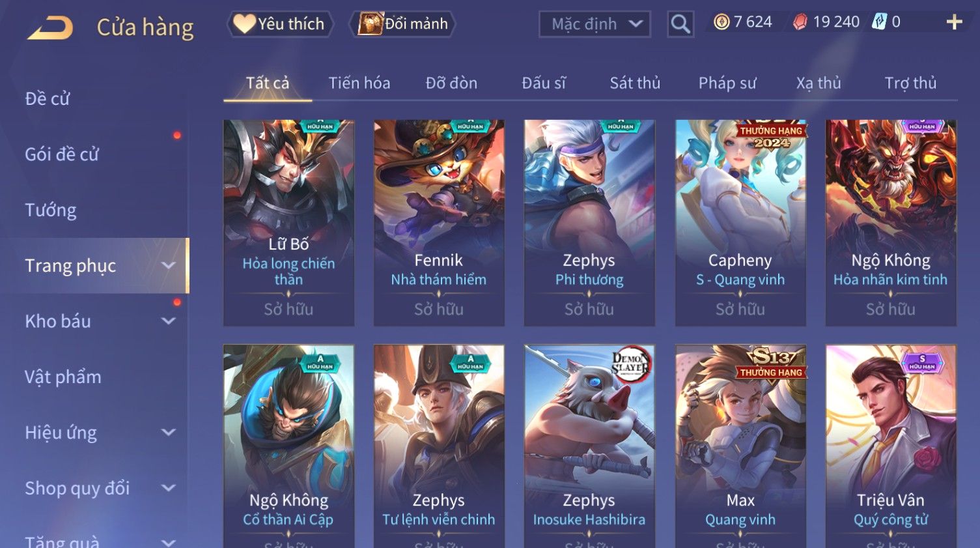The image size is (980, 548).
Task: Tap the plus icon to add currency
Action: [x=954, y=22]
